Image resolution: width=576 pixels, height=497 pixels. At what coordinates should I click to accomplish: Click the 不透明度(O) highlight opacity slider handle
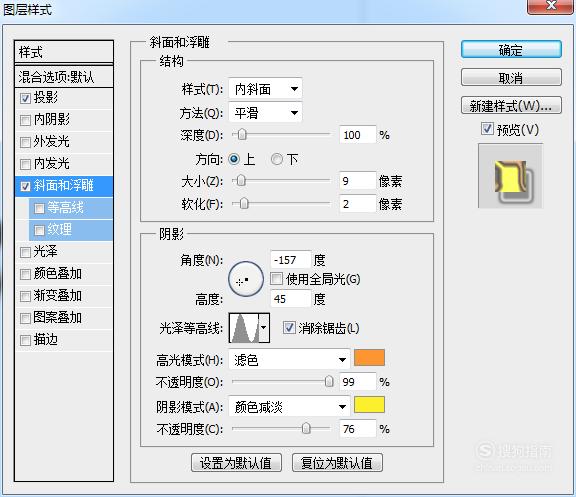point(329,382)
